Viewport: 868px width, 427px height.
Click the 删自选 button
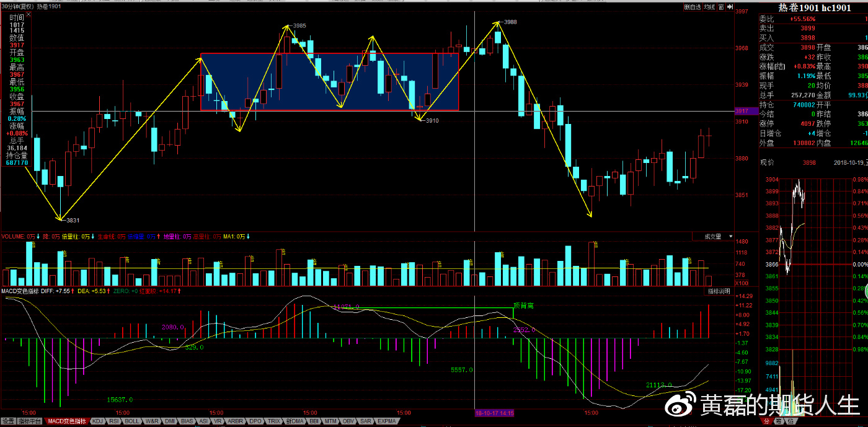click(693, 7)
